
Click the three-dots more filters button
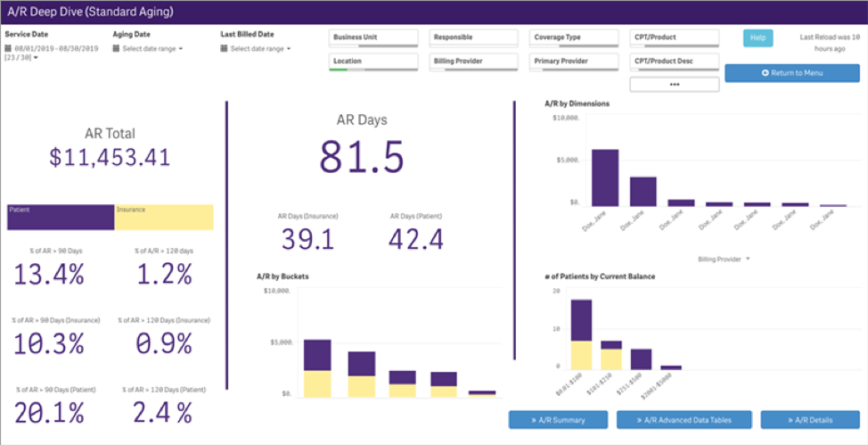click(x=675, y=85)
